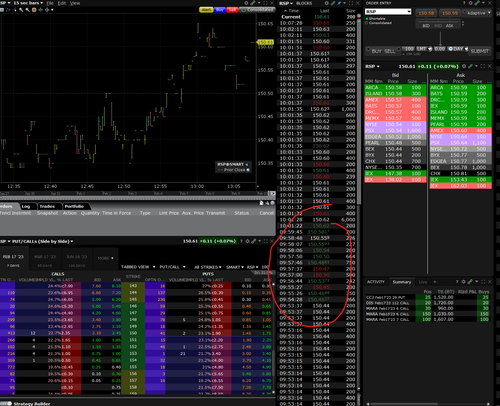Click the page icon above orders Cancel column
The height and width of the screenshot is (406, 500).
[262, 203]
